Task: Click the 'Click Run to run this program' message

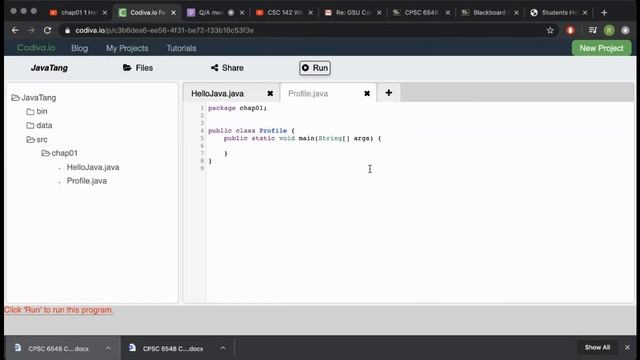Action: coord(59,310)
